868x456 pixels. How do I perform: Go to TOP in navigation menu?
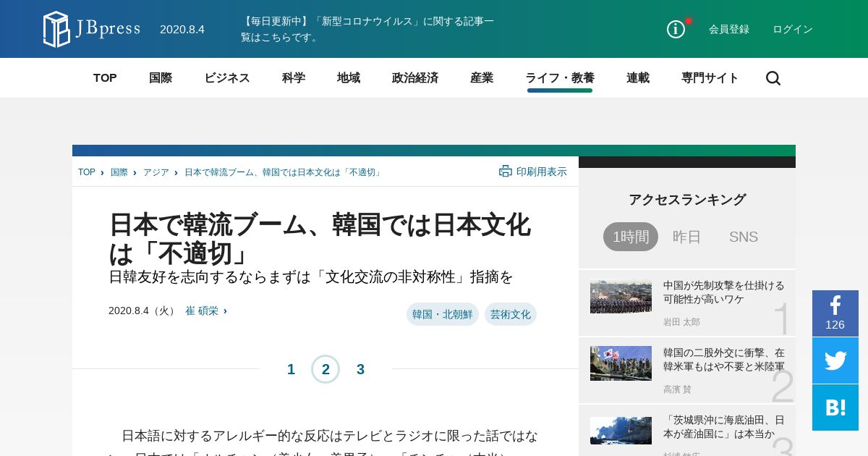tap(105, 78)
